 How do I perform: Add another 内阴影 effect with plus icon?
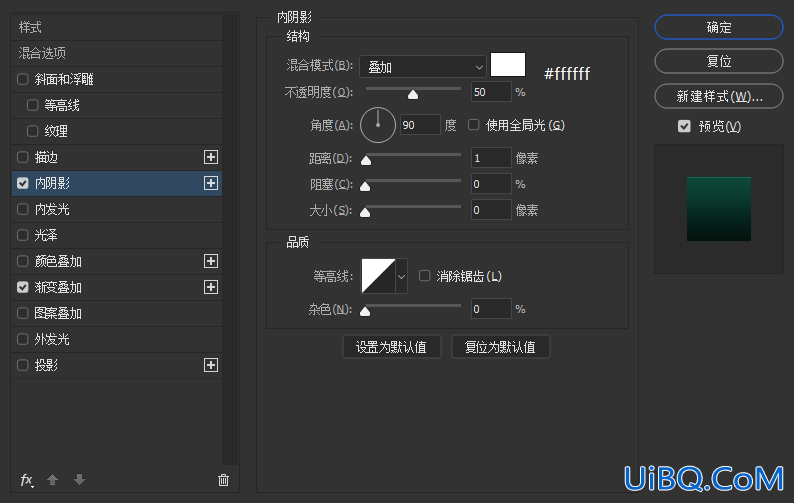211,183
